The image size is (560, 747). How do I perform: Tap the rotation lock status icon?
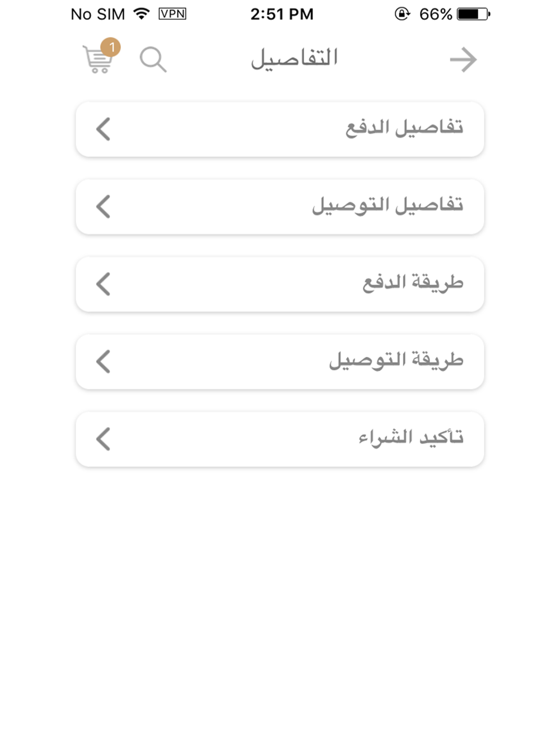point(402,13)
